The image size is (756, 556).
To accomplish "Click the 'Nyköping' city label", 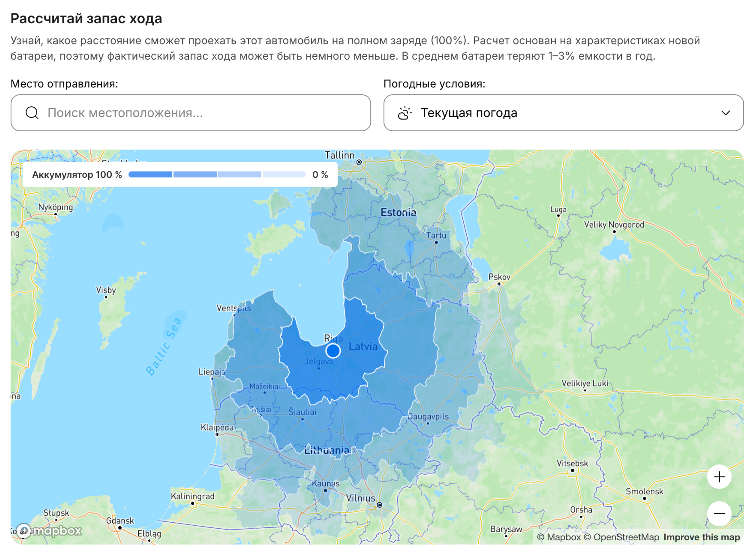I will pos(56,207).
